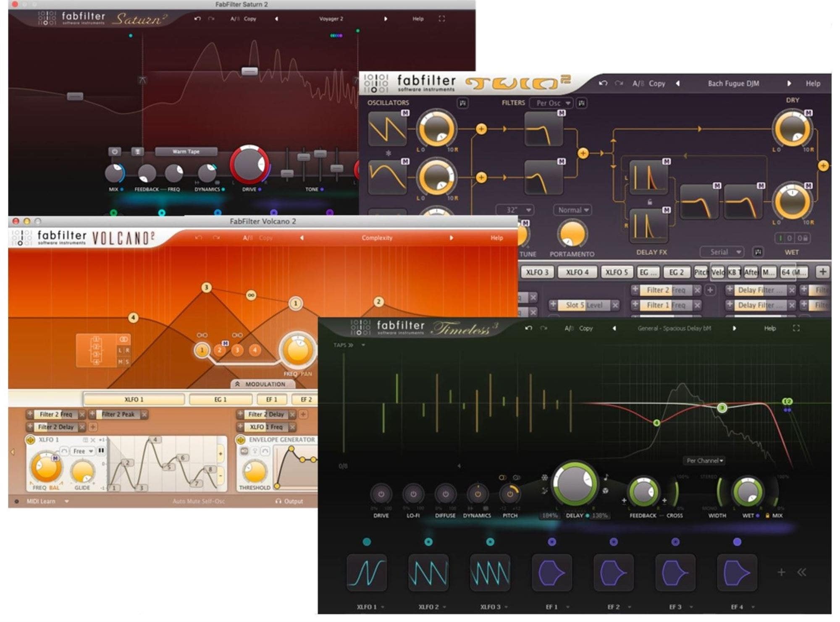840x622 pixels.
Task: Remove Slot 5 Level modulation slot
Action: tap(615, 305)
